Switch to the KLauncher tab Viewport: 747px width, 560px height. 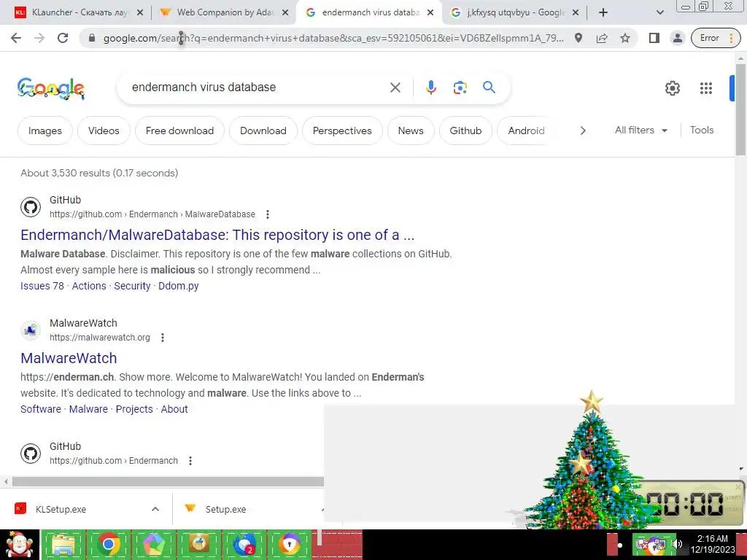tap(79, 12)
